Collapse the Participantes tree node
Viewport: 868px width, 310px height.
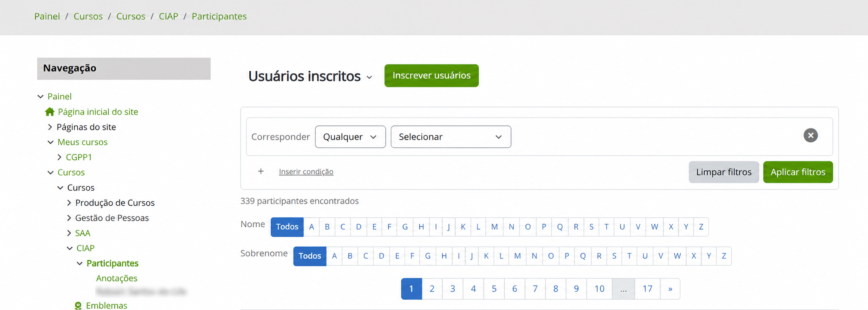coord(80,263)
